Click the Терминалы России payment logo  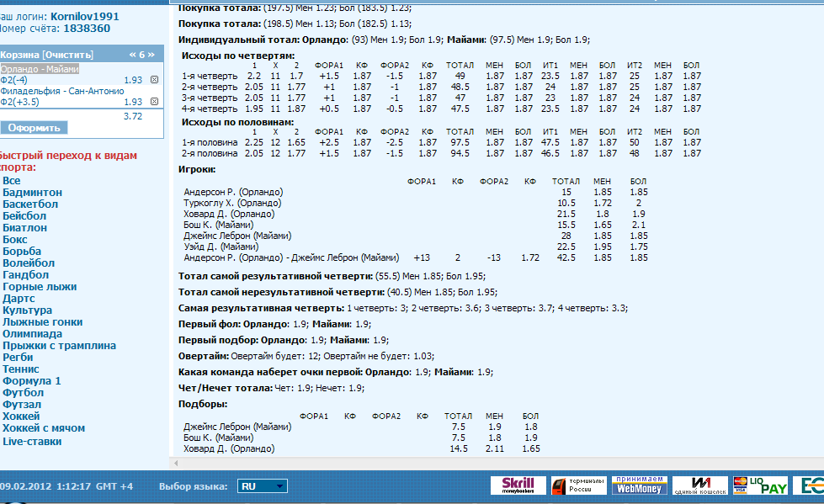click(x=578, y=485)
